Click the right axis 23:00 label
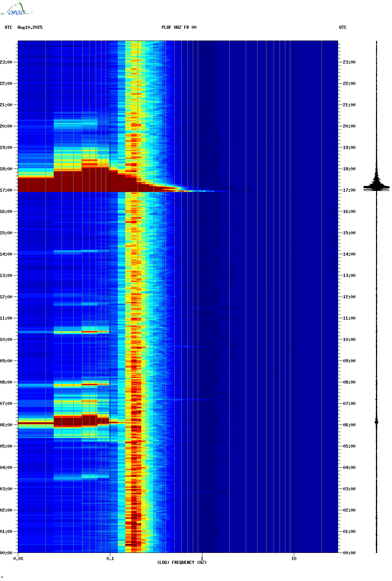Screen dimensions: 392x581 point(349,62)
